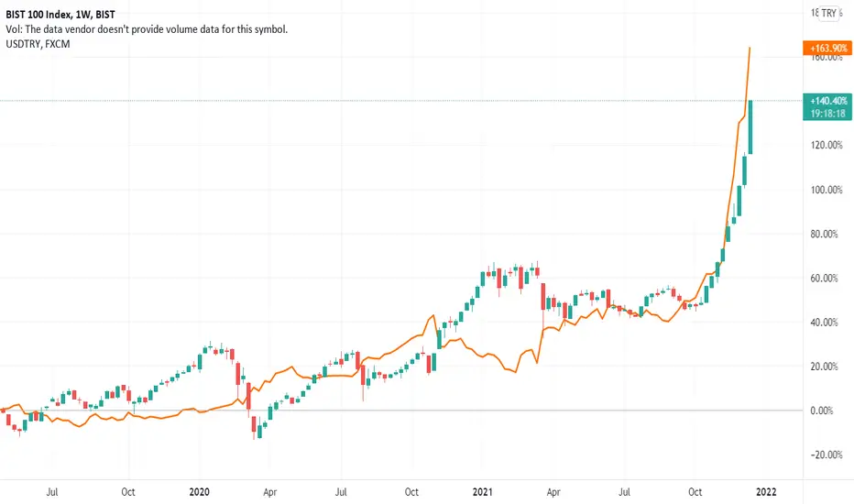Click the 19:18:18 countdown timer label

coord(827,114)
